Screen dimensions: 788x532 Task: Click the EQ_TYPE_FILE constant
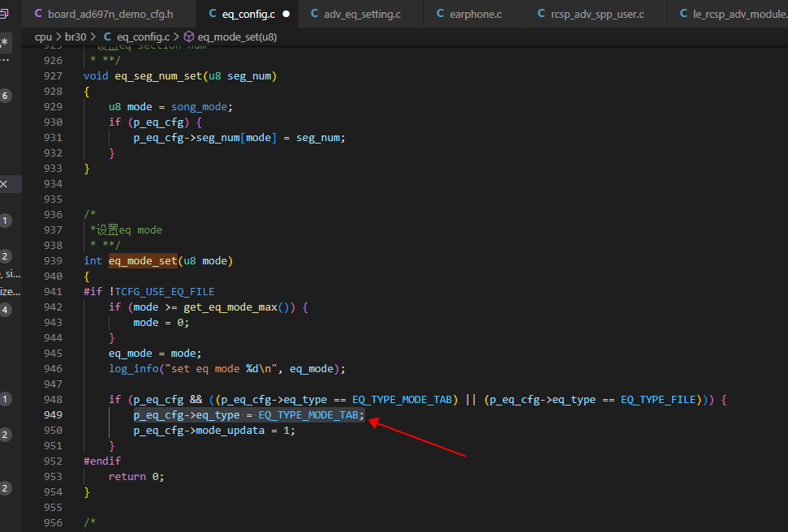point(658,399)
